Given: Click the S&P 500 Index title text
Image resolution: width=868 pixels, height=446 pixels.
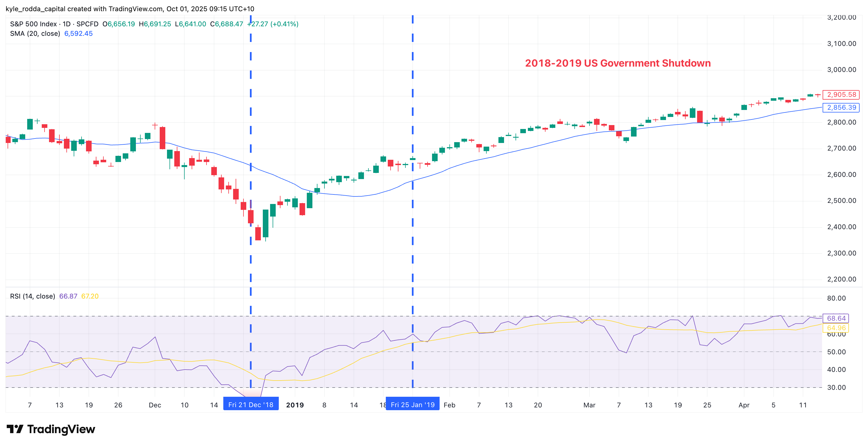Looking at the screenshot, I should pyautogui.click(x=33, y=24).
